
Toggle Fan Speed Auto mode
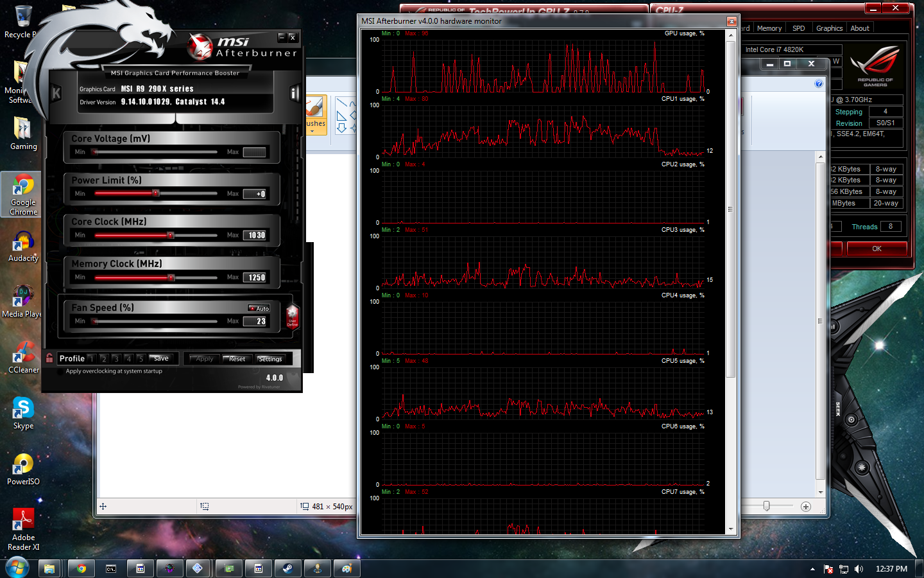(259, 308)
